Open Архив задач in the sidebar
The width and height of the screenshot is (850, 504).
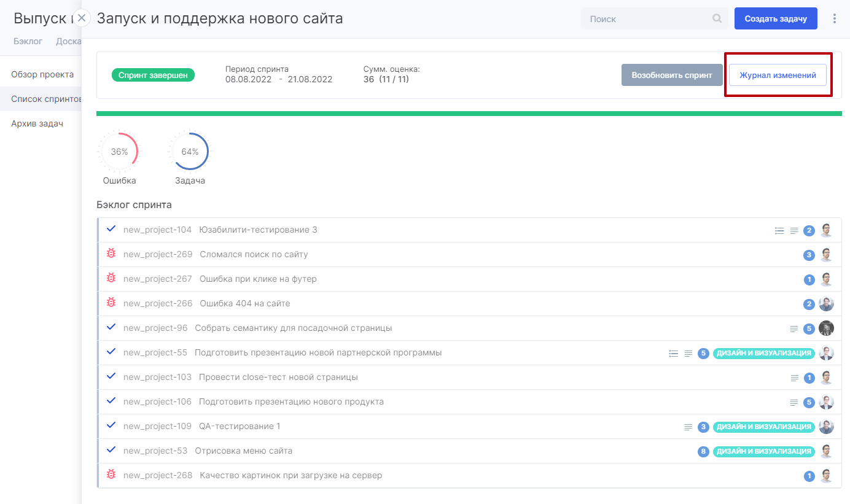37,123
